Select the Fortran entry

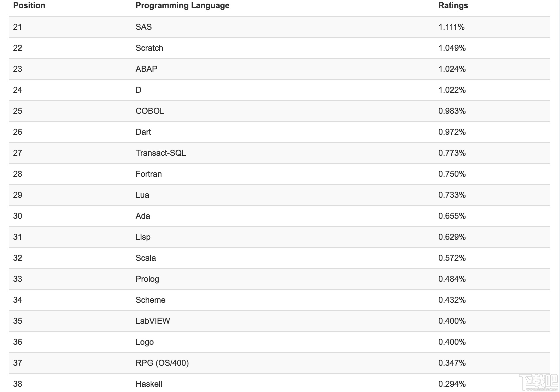point(148,174)
